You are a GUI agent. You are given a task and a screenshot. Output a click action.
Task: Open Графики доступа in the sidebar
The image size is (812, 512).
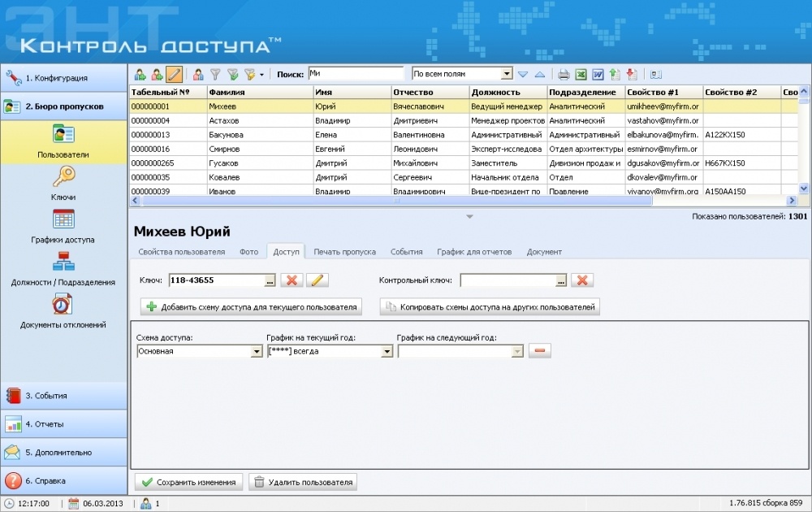63,226
